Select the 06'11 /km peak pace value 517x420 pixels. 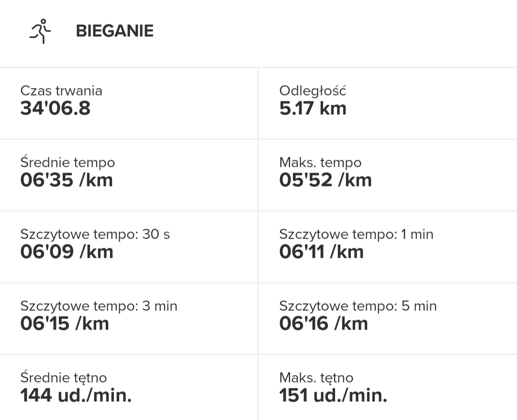[x=321, y=252]
